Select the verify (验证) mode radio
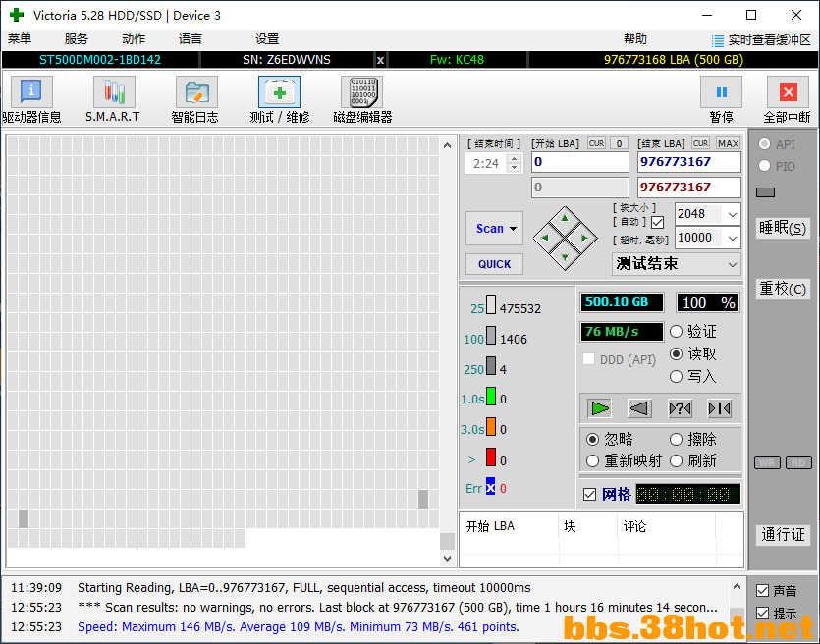This screenshot has height=644, width=820. point(677,332)
